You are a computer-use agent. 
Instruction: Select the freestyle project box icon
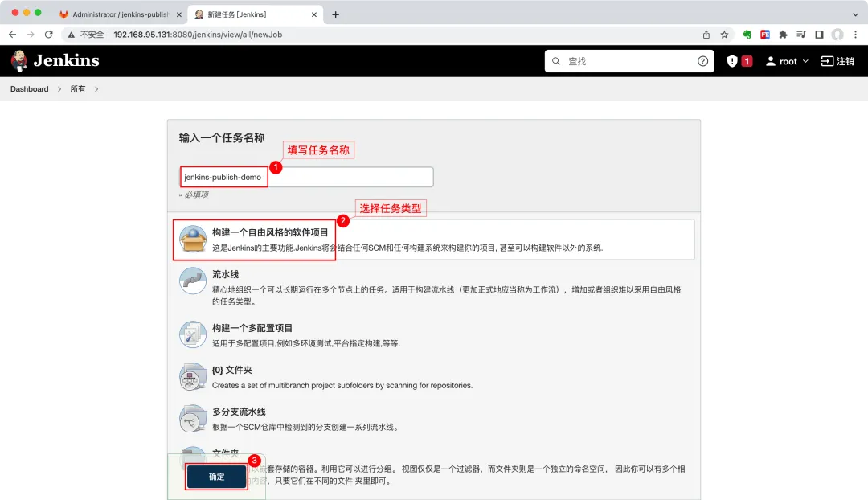tap(193, 240)
